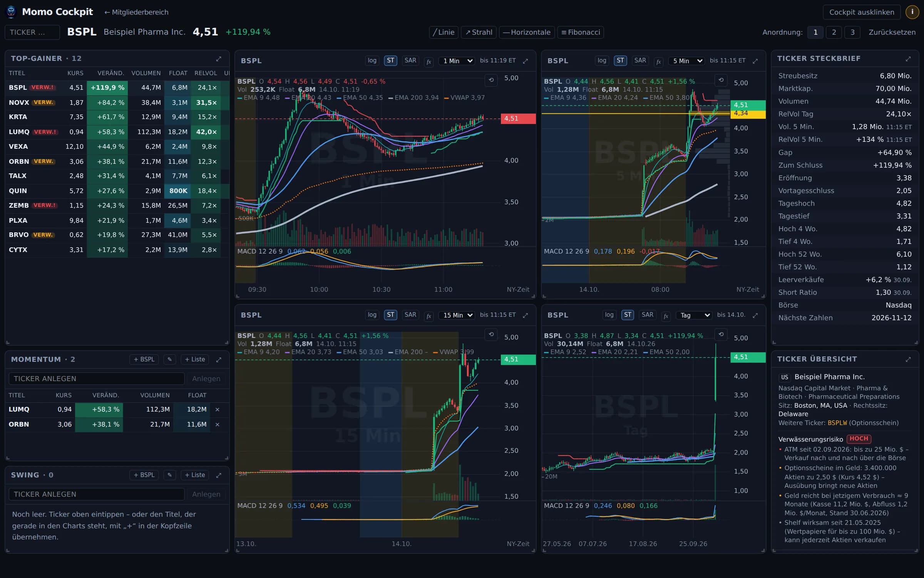This screenshot has height=578, width=924.
Task: Expand the 1 Min BSPL chart panel
Action: click(526, 61)
